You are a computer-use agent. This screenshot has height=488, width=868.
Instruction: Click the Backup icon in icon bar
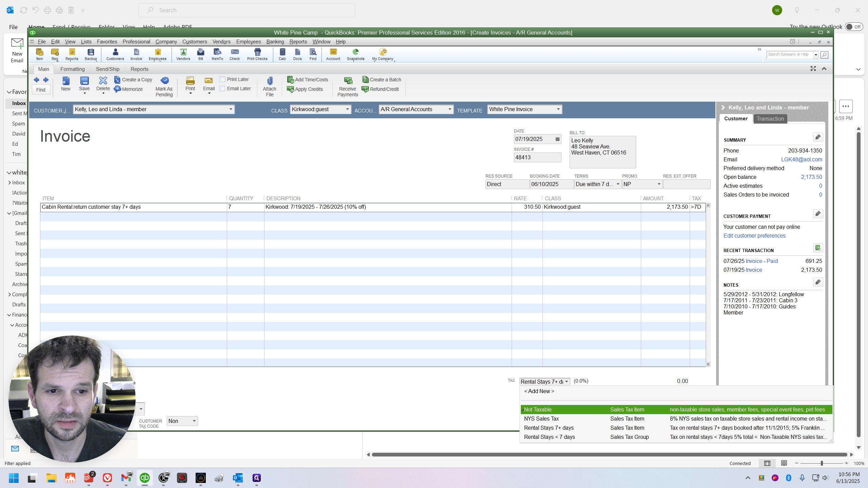[91, 54]
